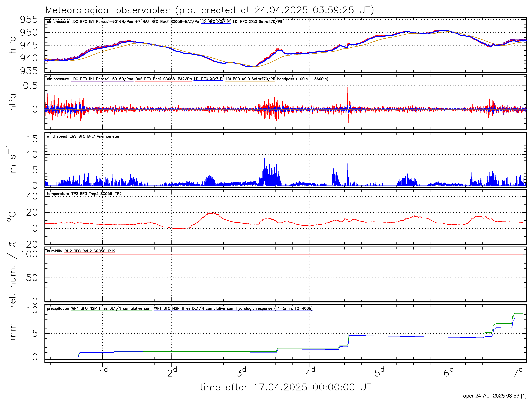Viewport: 532px width, 404px height.
Task: Click 'LDI BFO XG:7 Pi' in top pressure panel
Action: pos(216,22)
